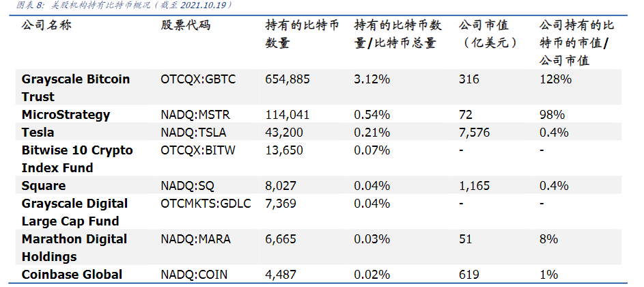Click ticker NADQ:MARA
Screen dimensions: 644x287
tap(195, 239)
